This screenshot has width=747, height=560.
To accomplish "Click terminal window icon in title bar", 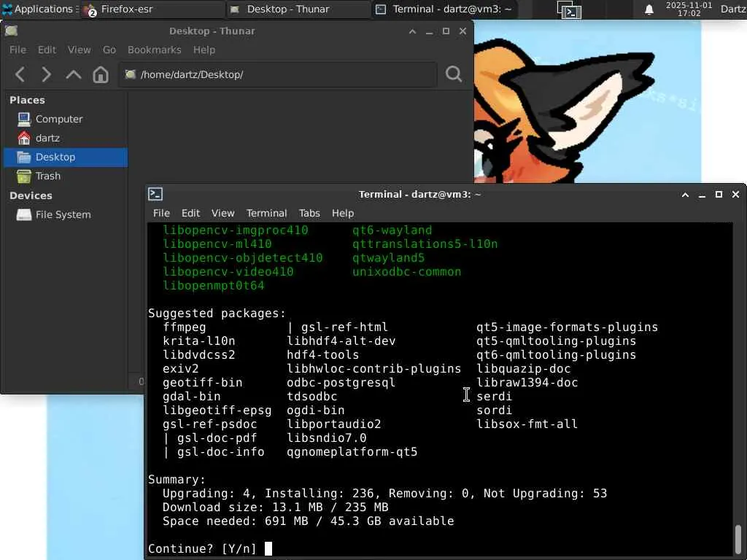I will 155,194.
